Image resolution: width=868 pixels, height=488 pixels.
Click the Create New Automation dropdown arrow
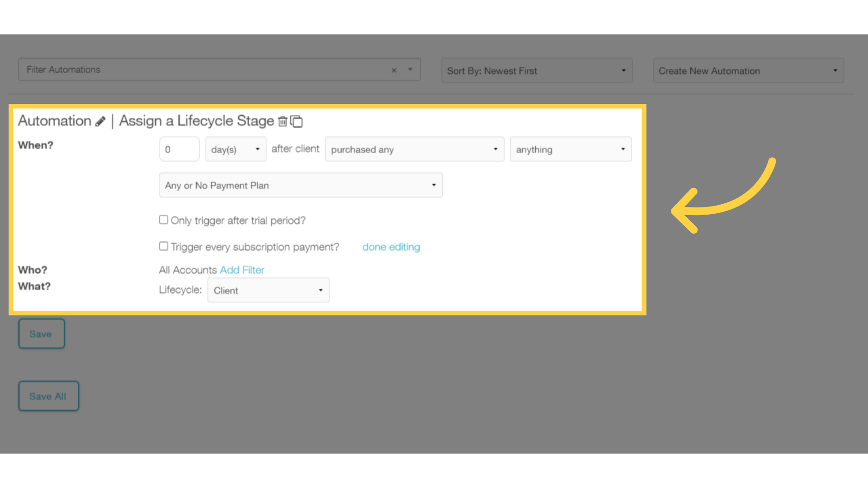click(x=835, y=71)
